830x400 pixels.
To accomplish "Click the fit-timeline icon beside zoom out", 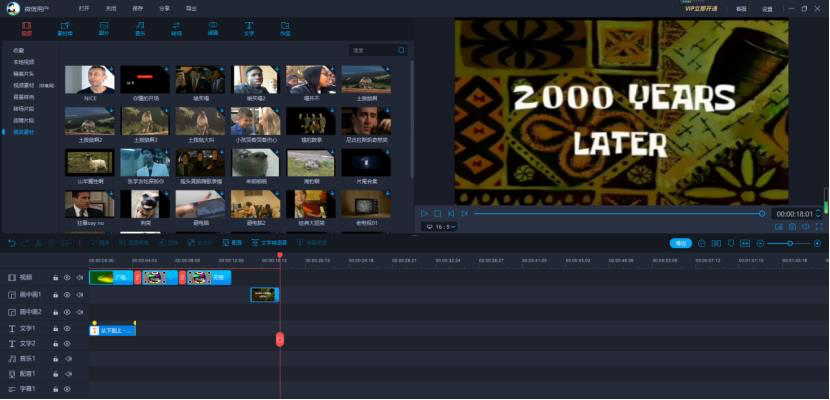I will point(745,243).
